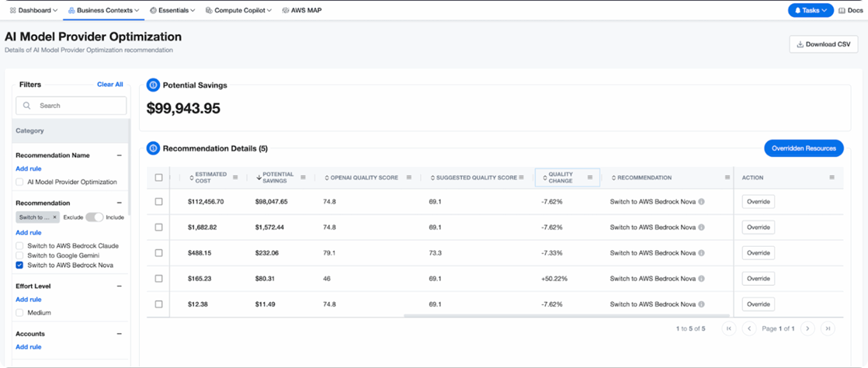Override the $488.15 recommendation
Screen dimensions: 868x368
coord(759,253)
